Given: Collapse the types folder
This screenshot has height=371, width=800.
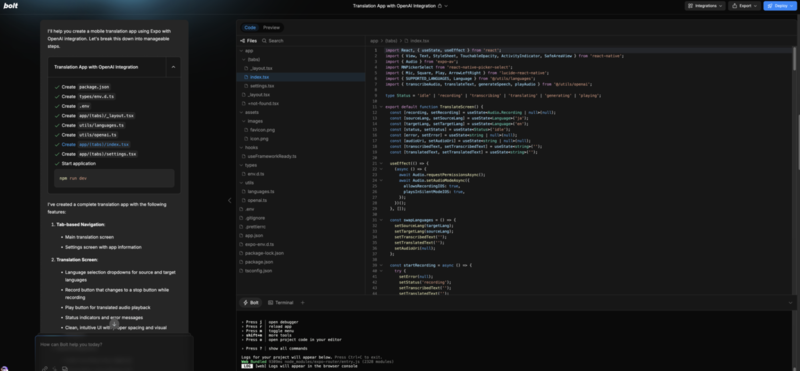Looking at the screenshot, I should tap(301, 165).
